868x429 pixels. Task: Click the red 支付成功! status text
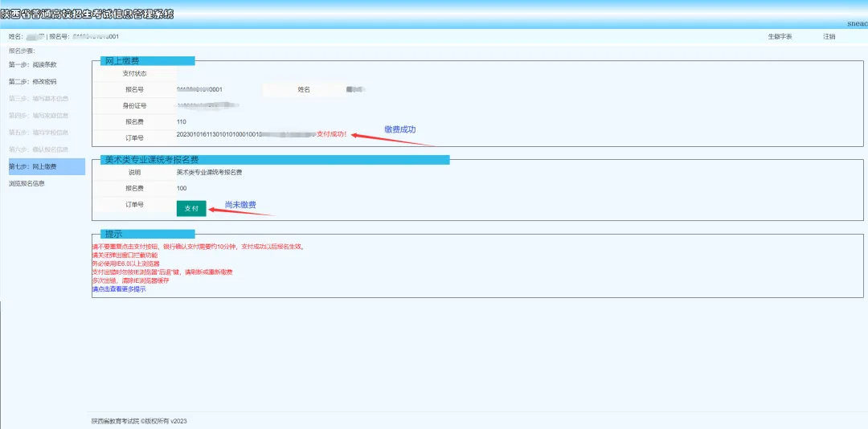pos(332,134)
